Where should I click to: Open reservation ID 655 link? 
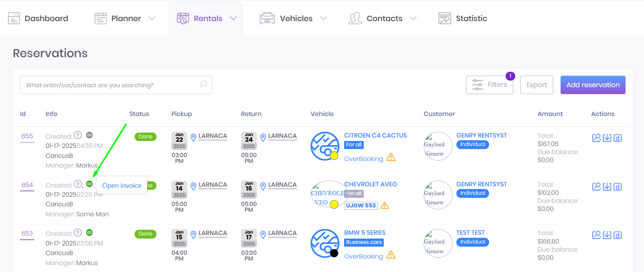(x=27, y=136)
